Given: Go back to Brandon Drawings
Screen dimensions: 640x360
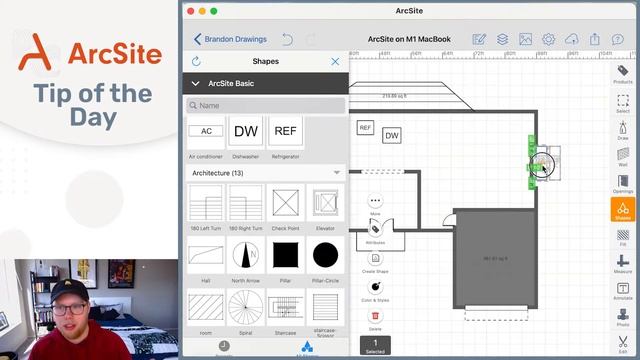Looking at the screenshot, I should [x=230, y=39].
